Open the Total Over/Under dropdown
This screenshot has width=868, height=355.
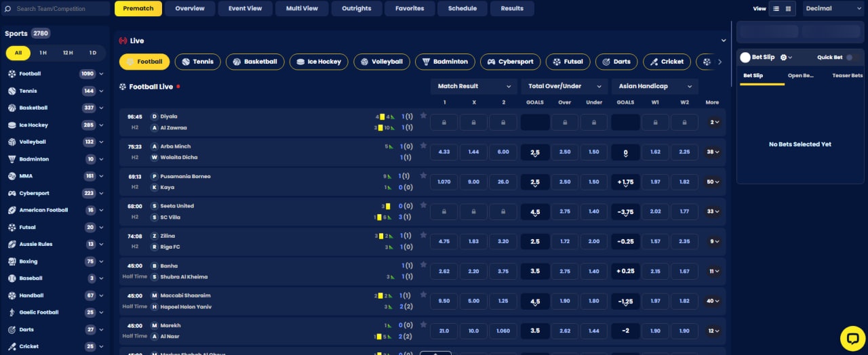click(x=564, y=86)
